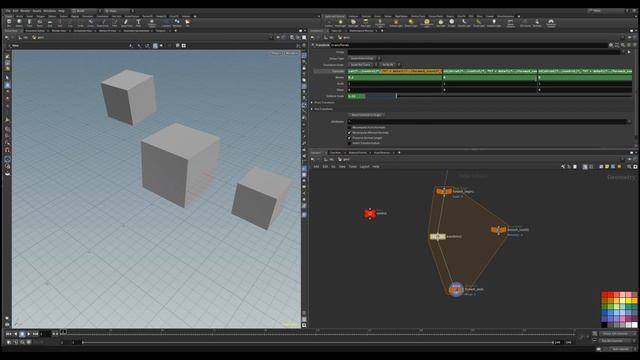Image resolution: width=640 pixels, height=360 pixels.
Task: Switch to the Performance Monitor tab
Action: [x=361, y=31]
